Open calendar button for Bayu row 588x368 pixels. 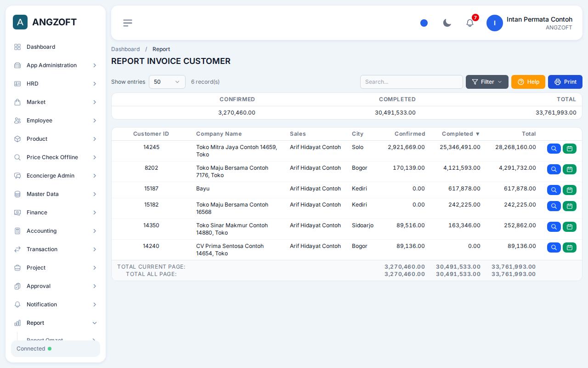click(570, 190)
